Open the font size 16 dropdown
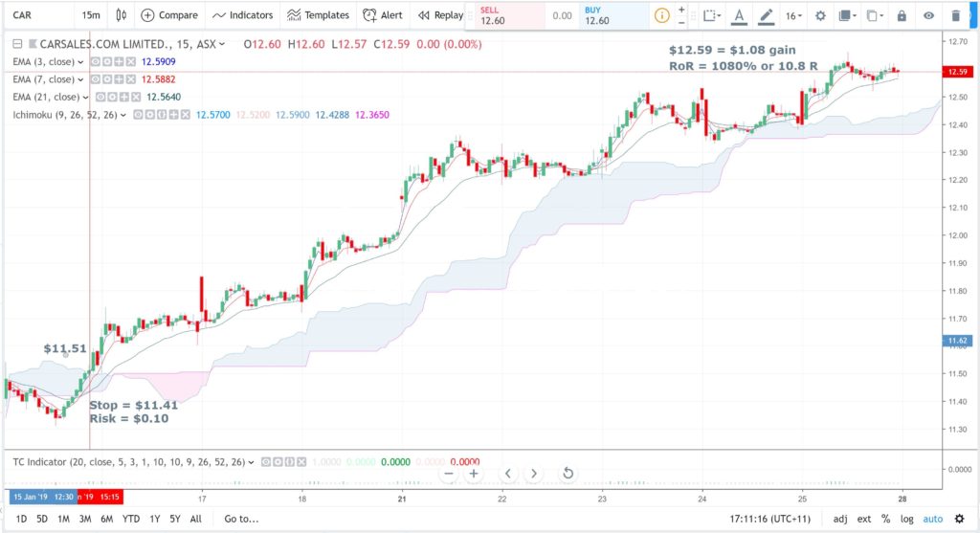 (793, 15)
